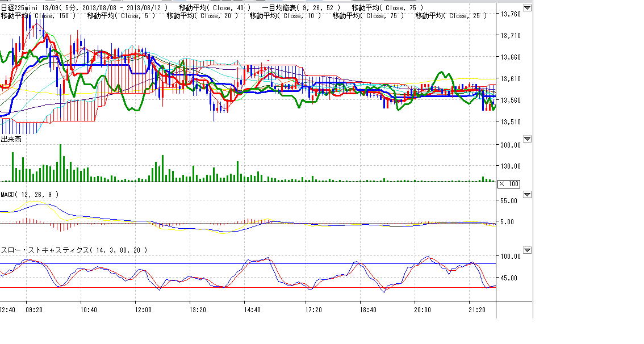Click the 出来高 volume panel title

[11, 139]
